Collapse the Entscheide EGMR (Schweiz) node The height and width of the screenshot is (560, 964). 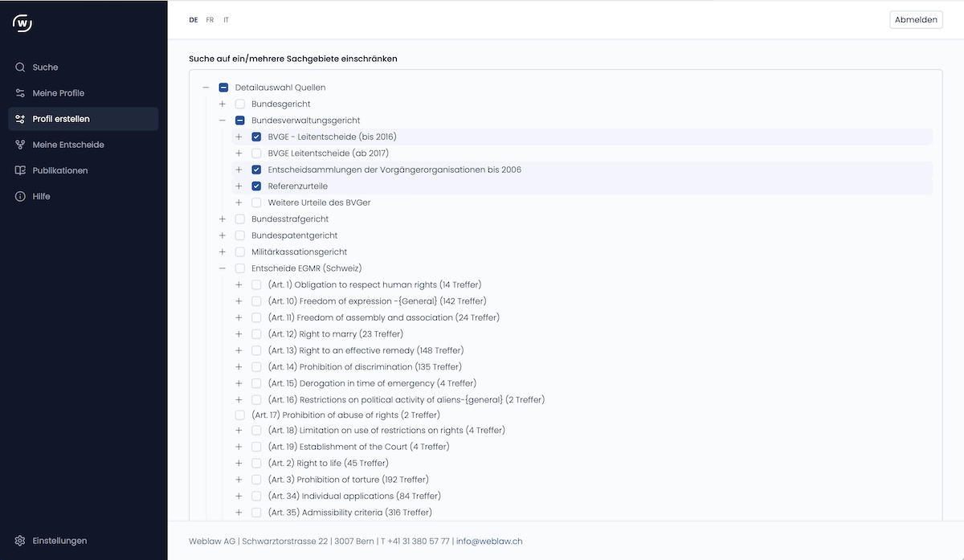coord(223,268)
